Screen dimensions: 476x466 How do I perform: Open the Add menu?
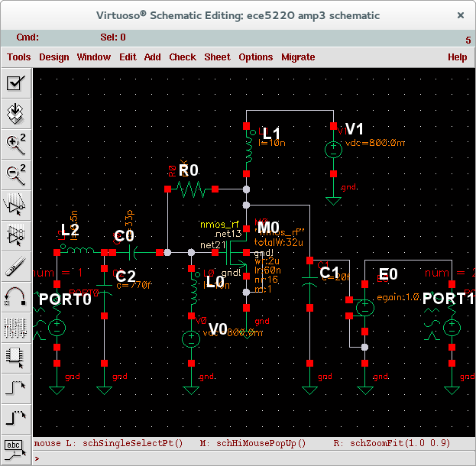pyautogui.click(x=152, y=57)
